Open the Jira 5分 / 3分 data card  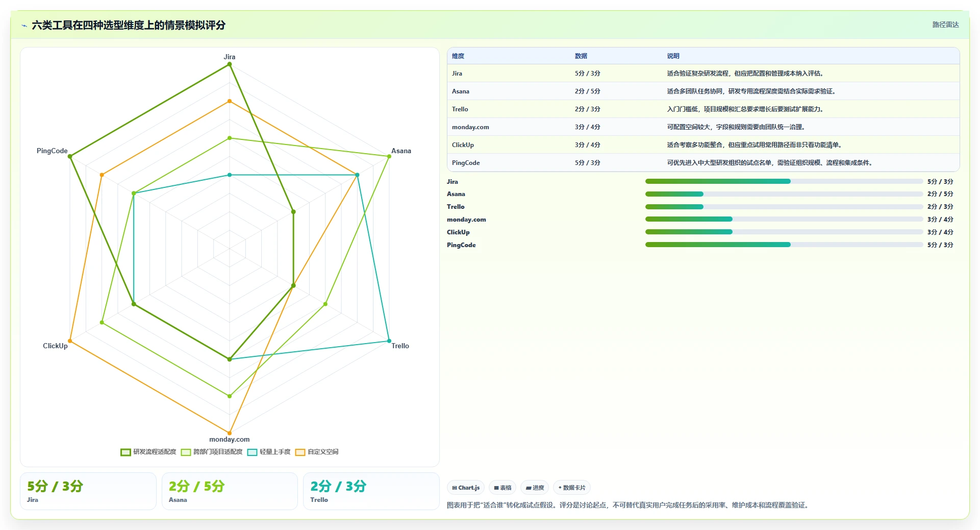click(x=88, y=491)
